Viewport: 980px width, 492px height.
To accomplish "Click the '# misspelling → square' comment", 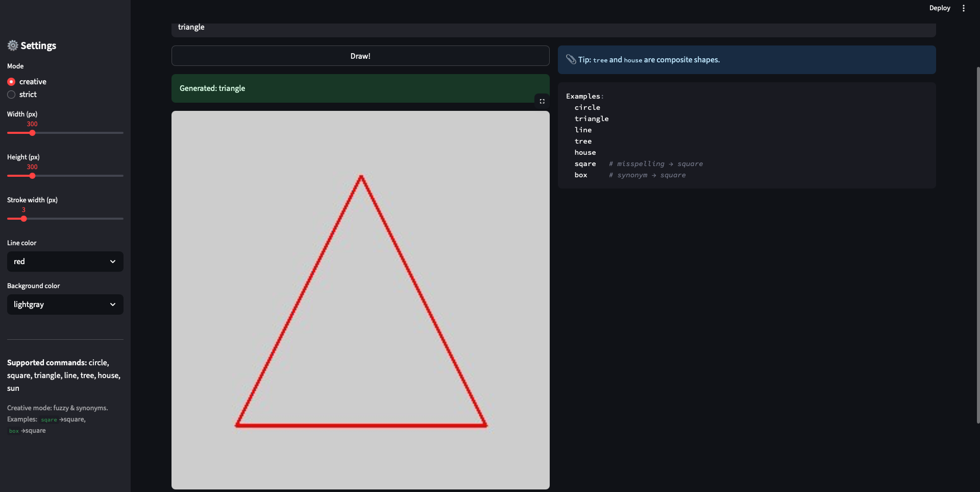I will tap(656, 163).
